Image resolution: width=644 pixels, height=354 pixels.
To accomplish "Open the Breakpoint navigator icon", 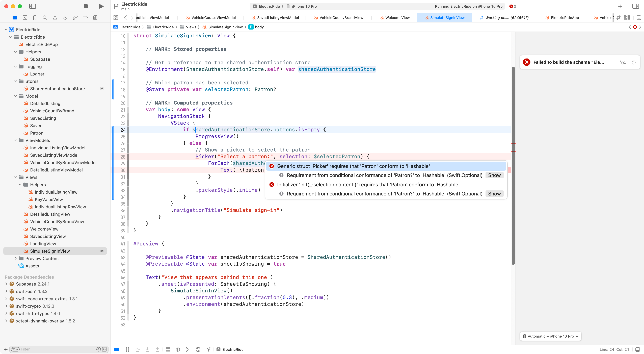I will point(85,18).
